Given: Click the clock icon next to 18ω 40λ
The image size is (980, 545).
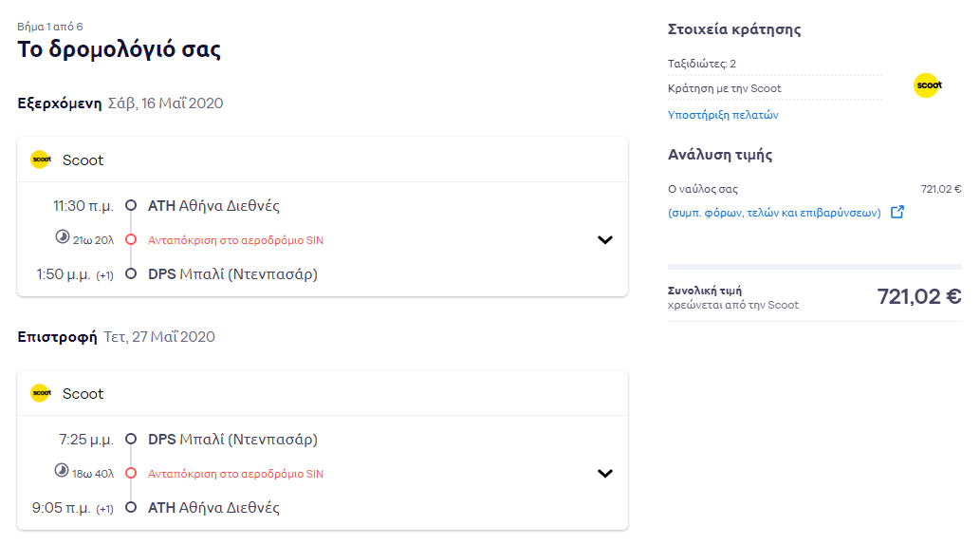Looking at the screenshot, I should [62, 470].
